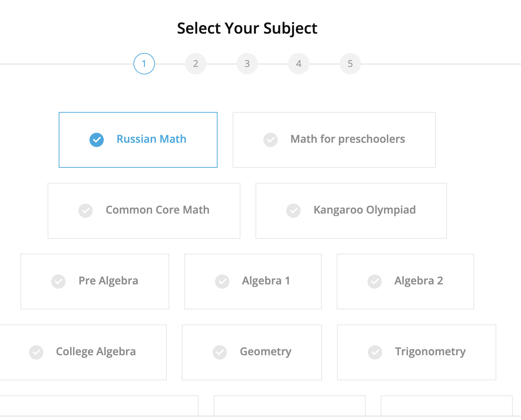
Task: Pick the Common Core Math text label
Action: click(x=157, y=210)
